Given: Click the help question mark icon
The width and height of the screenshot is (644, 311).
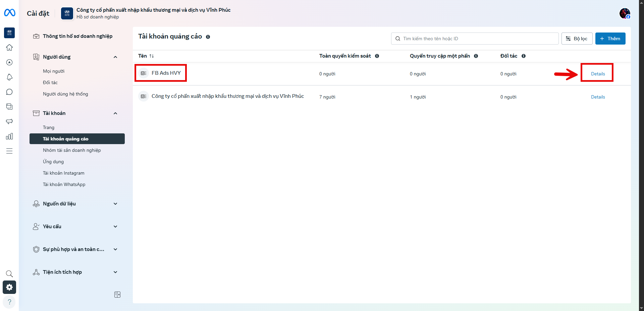Looking at the screenshot, I should pos(9,302).
